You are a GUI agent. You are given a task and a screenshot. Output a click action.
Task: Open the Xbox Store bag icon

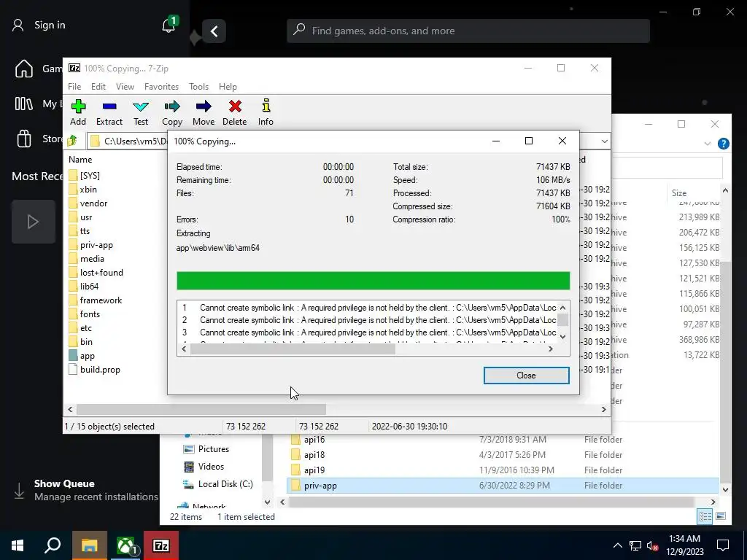coord(24,139)
